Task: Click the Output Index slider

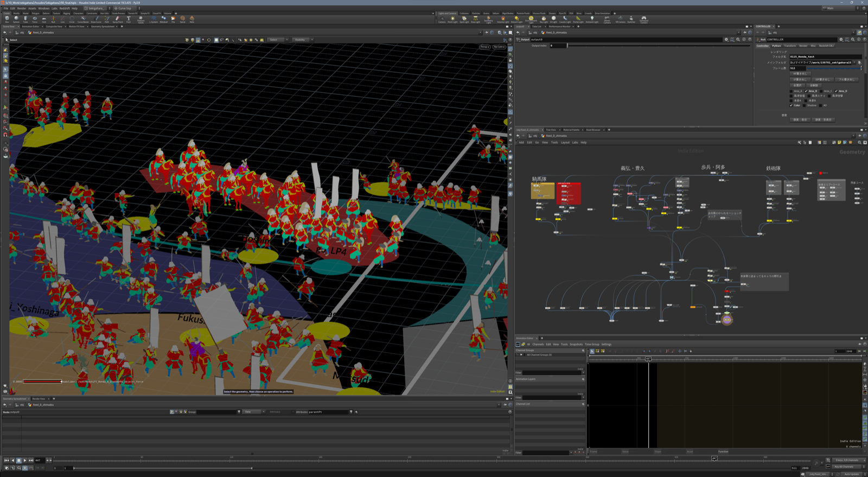Action: coord(567,46)
